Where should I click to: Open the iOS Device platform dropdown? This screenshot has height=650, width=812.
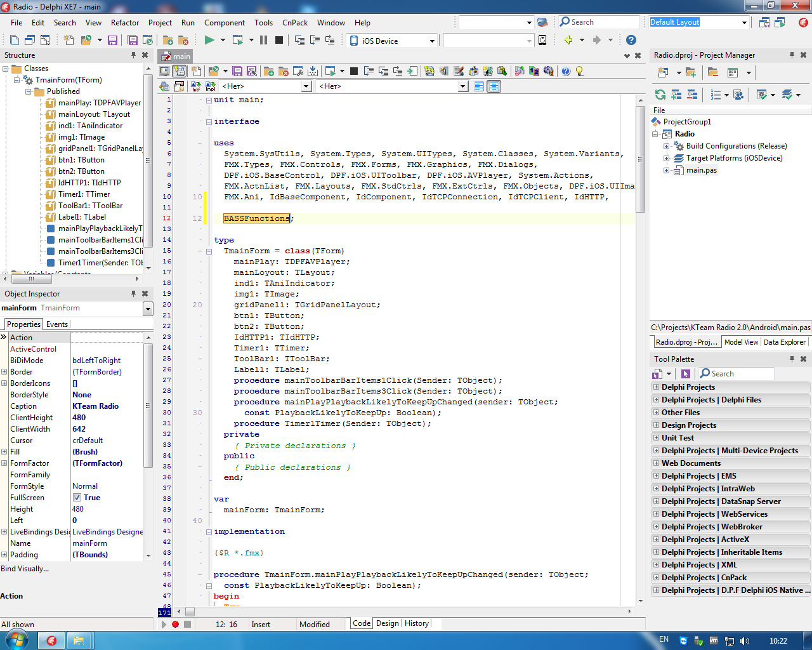[432, 41]
